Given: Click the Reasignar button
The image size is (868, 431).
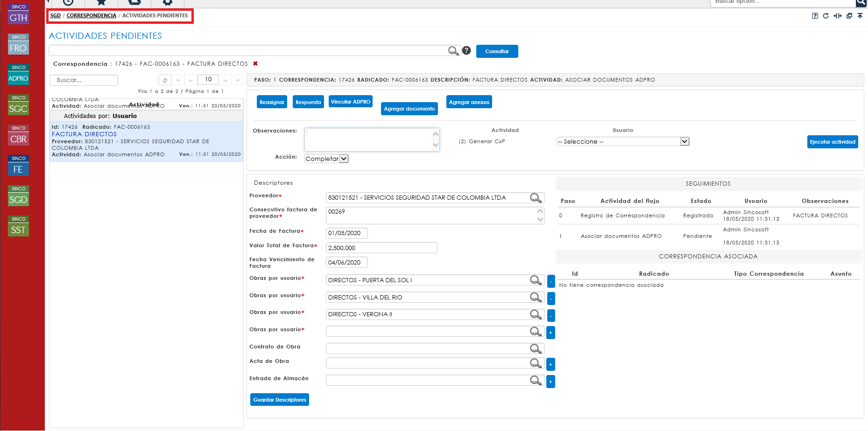Looking at the screenshot, I should click(272, 102).
